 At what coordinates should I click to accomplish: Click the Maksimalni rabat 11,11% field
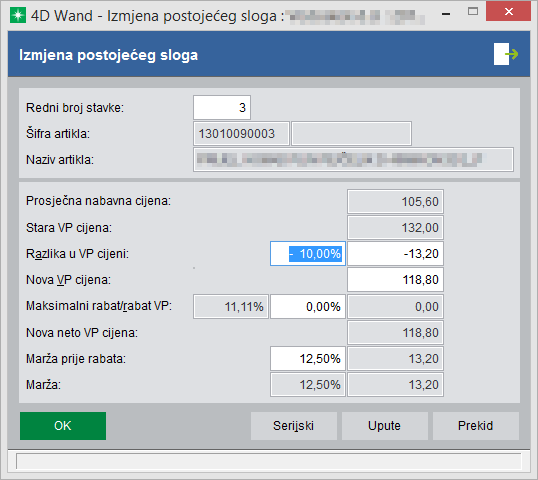click(231, 307)
